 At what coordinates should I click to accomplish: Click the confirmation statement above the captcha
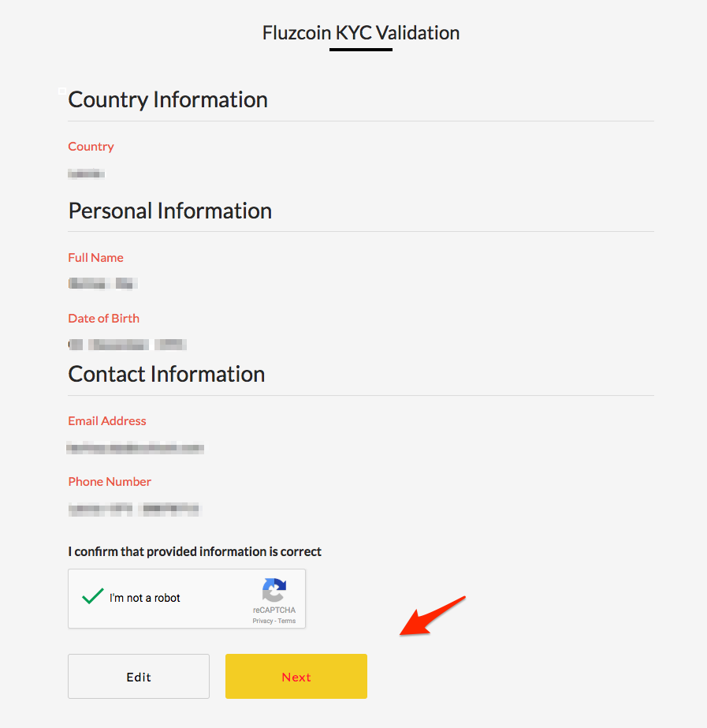pos(195,551)
